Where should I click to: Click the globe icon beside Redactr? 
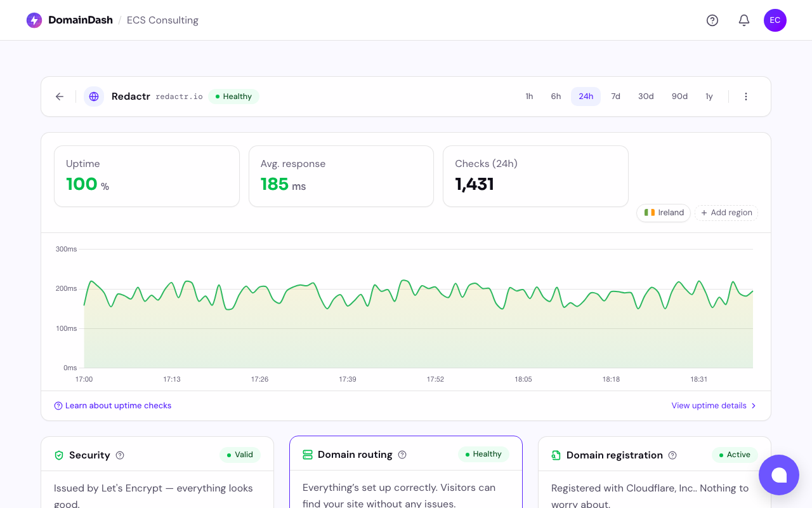(x=94, y=96)
